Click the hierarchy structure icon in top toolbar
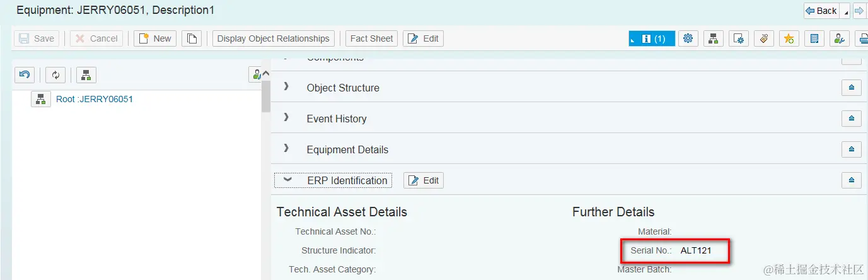 (713, 38)
